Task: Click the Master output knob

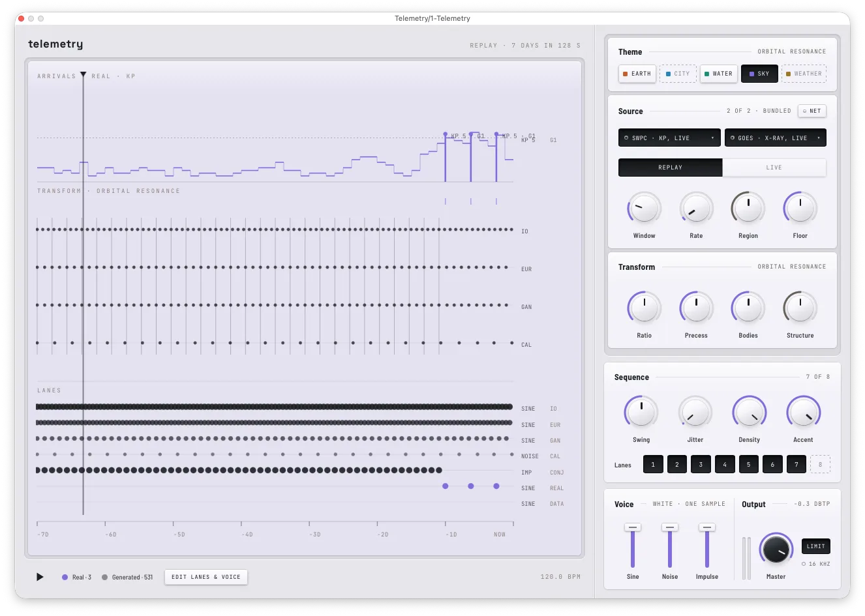Action: [x=776, y=549]
